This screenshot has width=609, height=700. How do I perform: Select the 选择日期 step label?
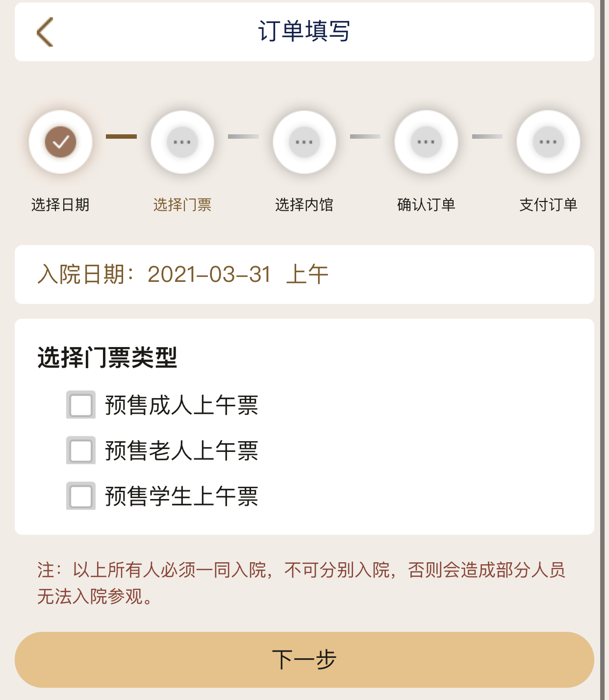pos(60,204)
